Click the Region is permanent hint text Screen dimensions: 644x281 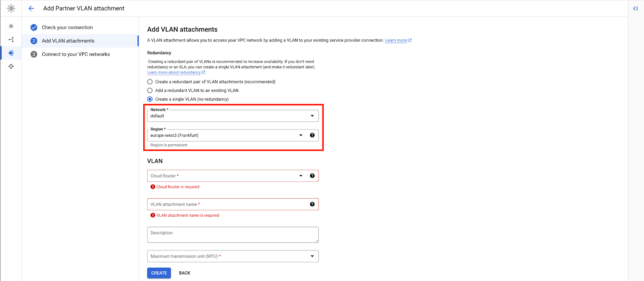click(x=169, y=145)
